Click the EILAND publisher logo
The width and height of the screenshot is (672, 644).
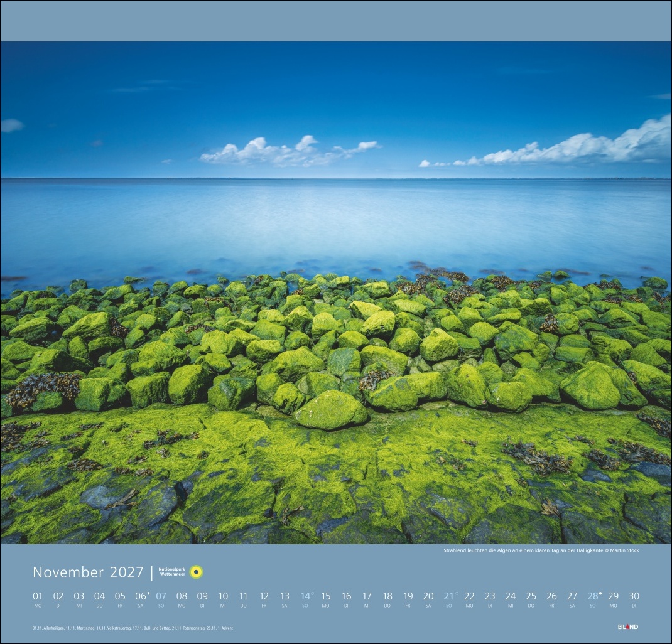click(x=627, y=626)
